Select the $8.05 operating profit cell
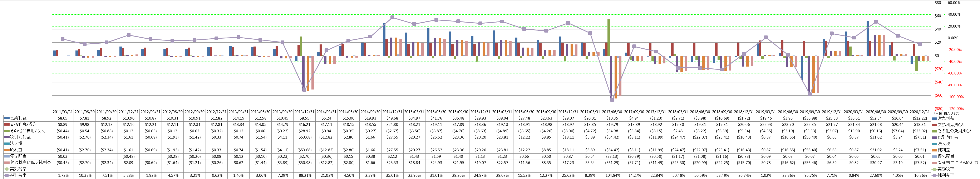980x179 pixels. pos(62,118)
